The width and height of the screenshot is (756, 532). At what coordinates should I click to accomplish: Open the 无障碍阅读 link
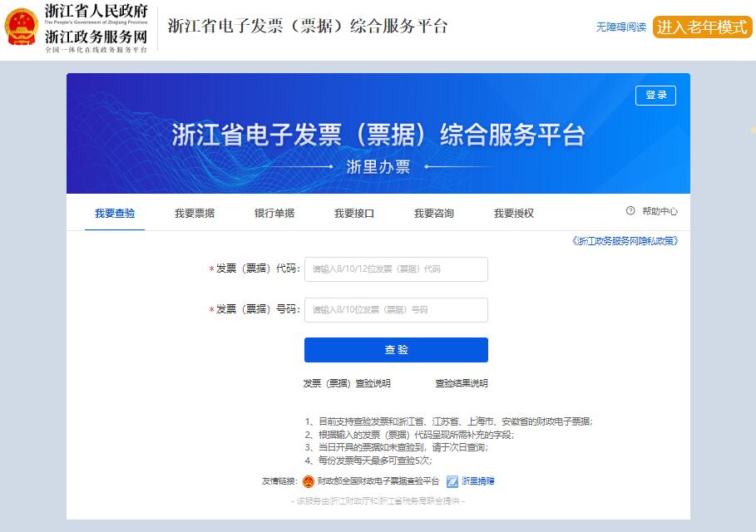(x=621, y=27)
